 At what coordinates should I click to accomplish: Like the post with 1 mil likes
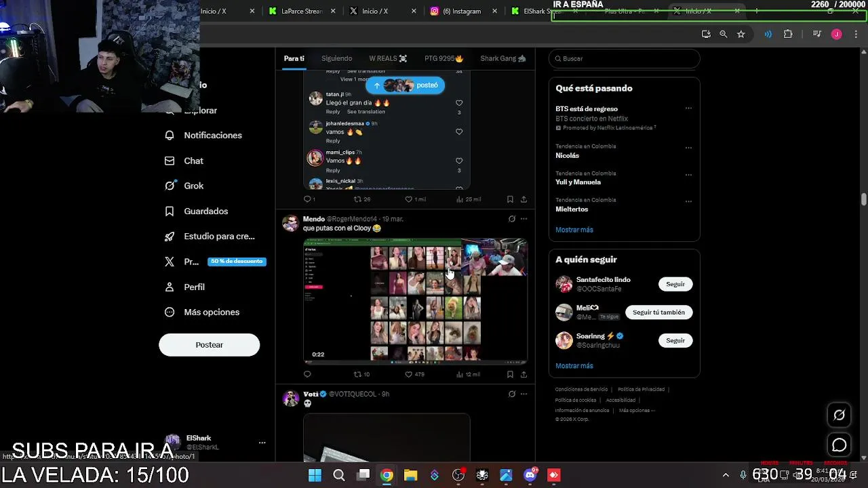pyautogui.click(x=415, y=199)
